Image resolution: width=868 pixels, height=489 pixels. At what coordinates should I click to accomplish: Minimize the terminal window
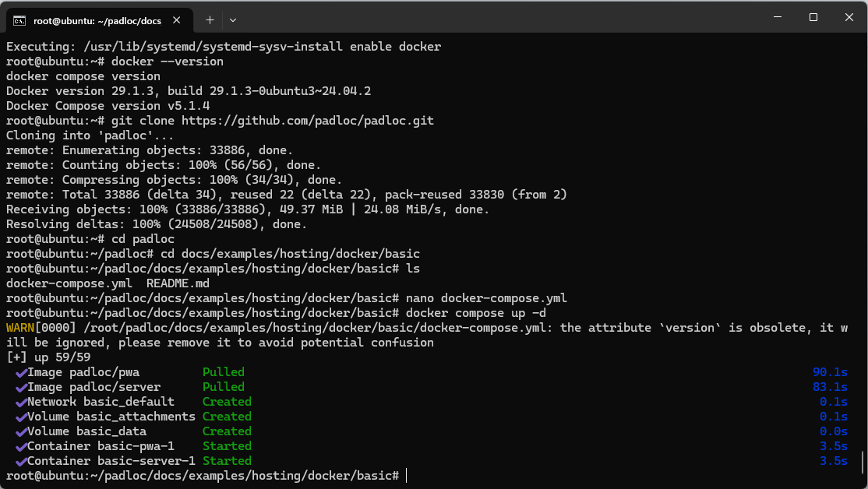(x=777, y=17)
